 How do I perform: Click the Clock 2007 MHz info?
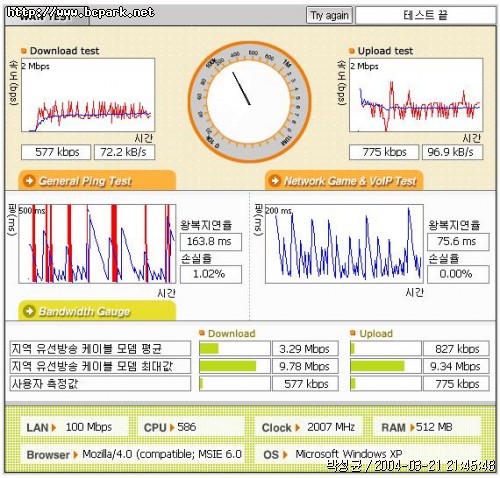(308, 427)
